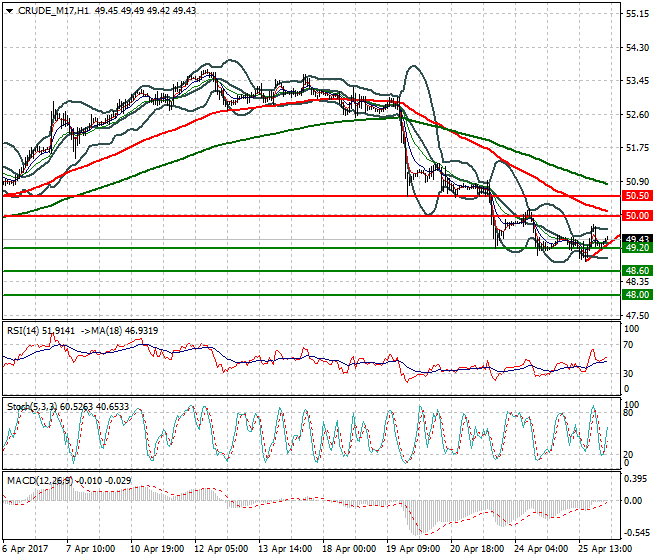The image size is (660, 560).
Task: Click the 12 Apr 05:00 time label
Action: pos(221,549)
